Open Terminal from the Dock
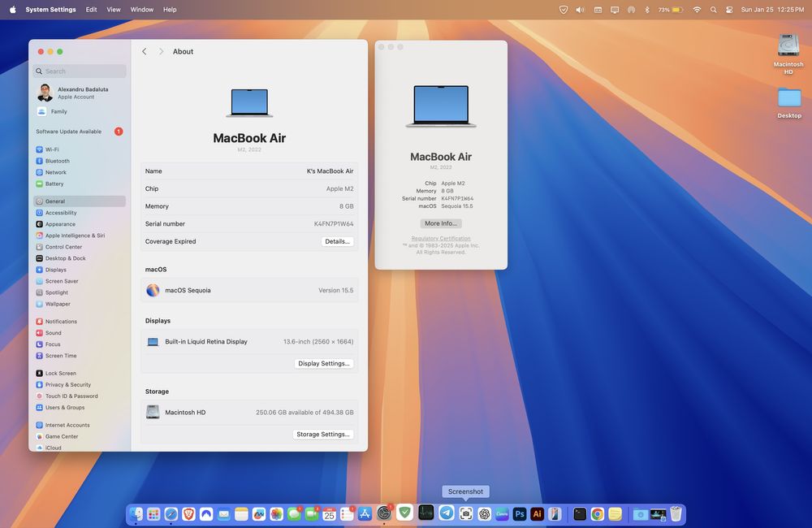 [x=580, y=514]
